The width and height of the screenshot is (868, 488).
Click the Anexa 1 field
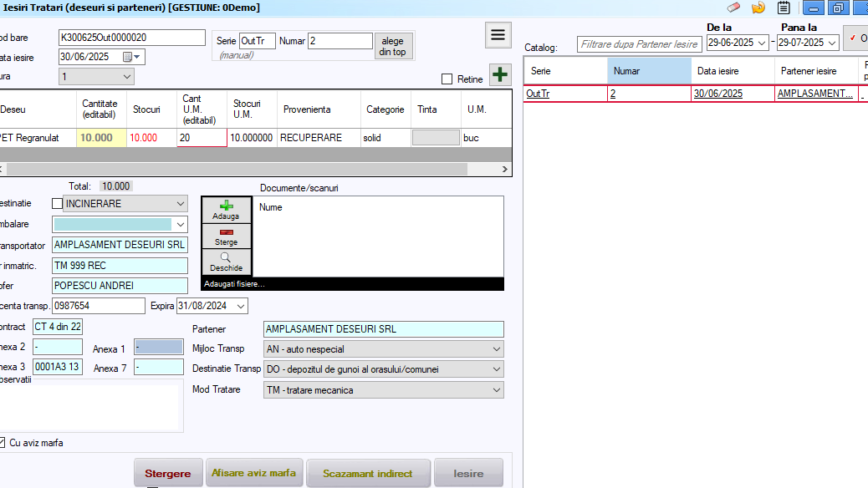(x=159, y=347)
